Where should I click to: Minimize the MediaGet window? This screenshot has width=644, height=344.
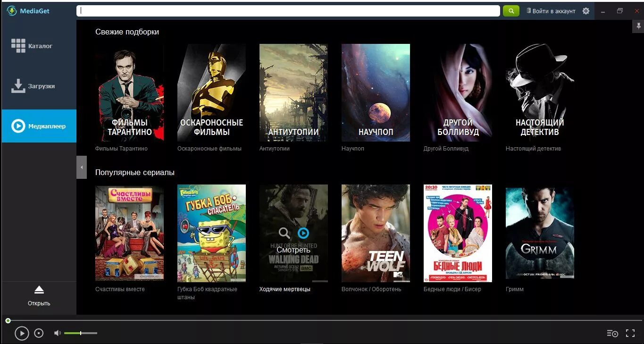[603, 11]
